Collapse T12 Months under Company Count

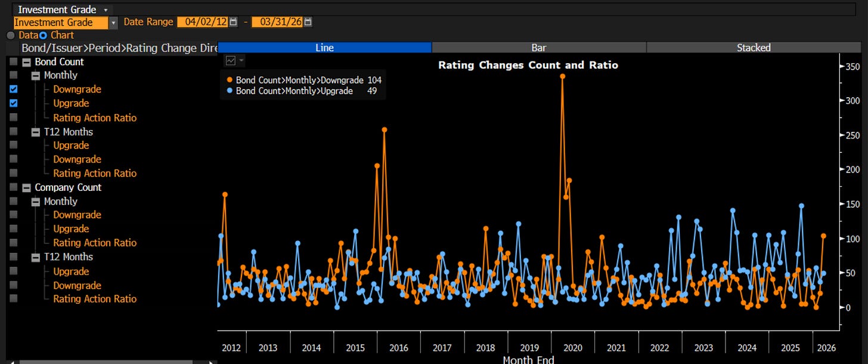(x=36, y=257)
